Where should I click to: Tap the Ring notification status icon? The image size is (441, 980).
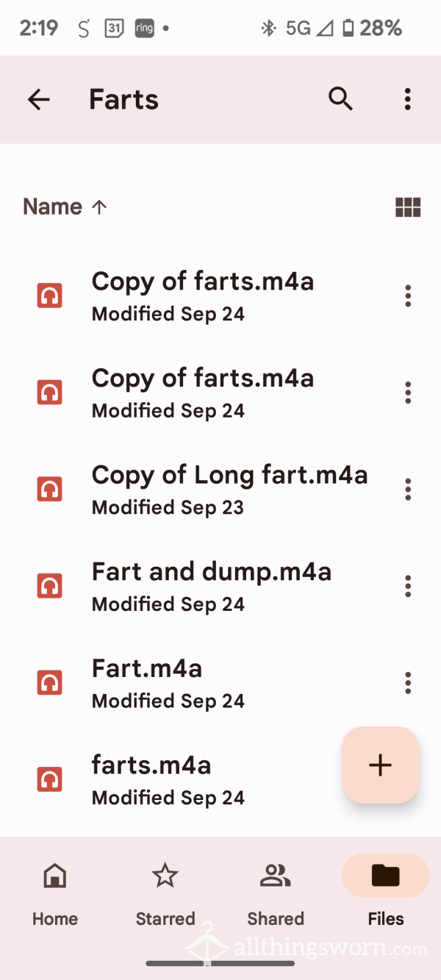(144, 29)
